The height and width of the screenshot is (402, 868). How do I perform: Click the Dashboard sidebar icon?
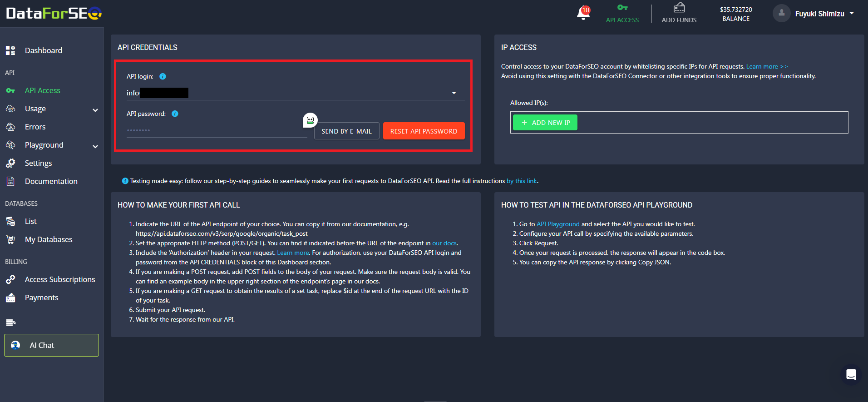coord(10,50)
